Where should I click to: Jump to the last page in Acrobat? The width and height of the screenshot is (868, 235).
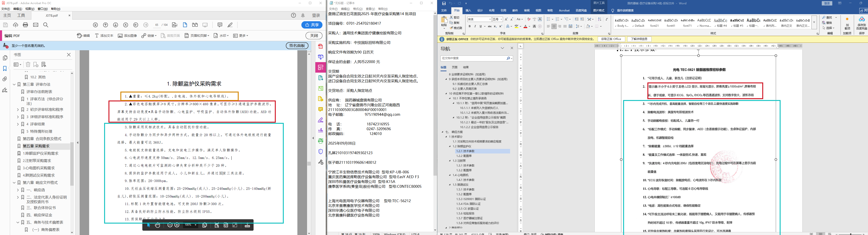tap(126, 25)
